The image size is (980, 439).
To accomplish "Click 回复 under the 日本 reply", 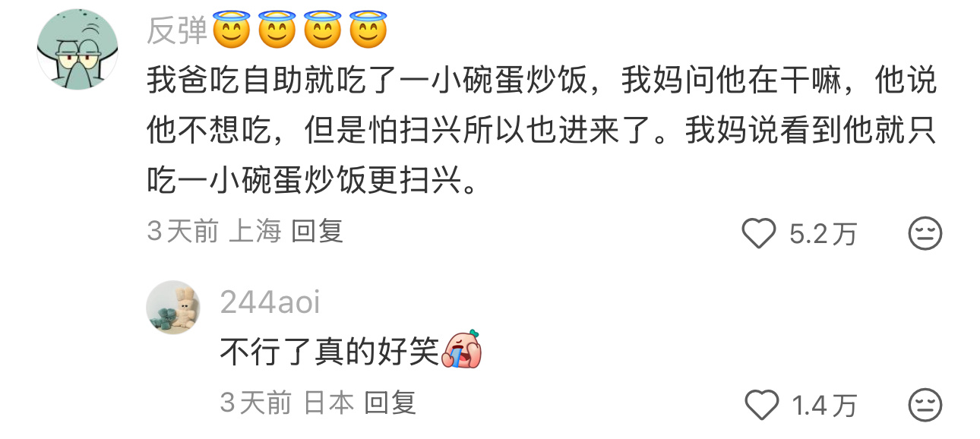I will coord(390,402).
